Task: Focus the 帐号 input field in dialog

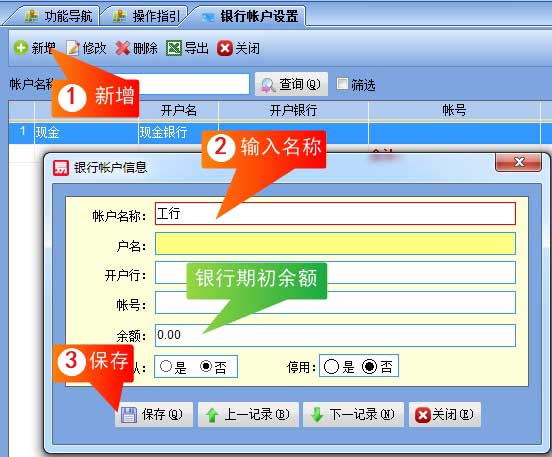Action: [335, 302]
